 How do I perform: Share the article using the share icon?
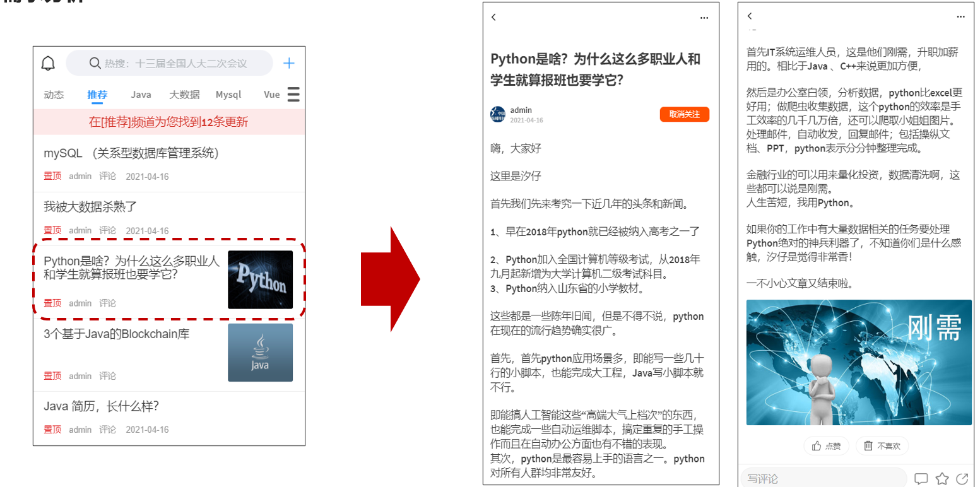click(x=962, y=478)
